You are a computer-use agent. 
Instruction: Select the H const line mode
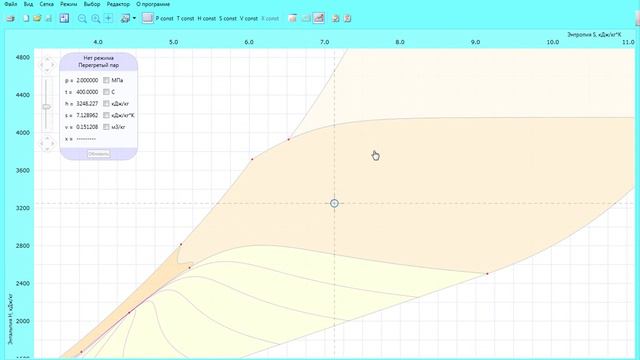point(207,18)
